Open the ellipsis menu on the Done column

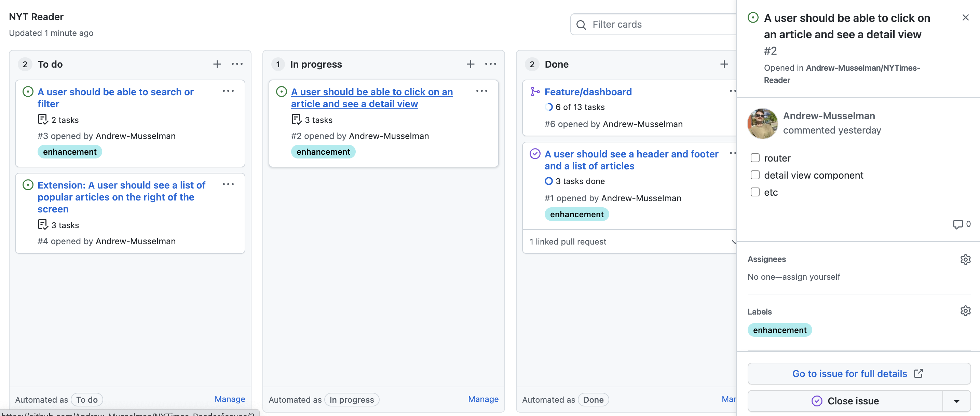(x=744, y=64)
